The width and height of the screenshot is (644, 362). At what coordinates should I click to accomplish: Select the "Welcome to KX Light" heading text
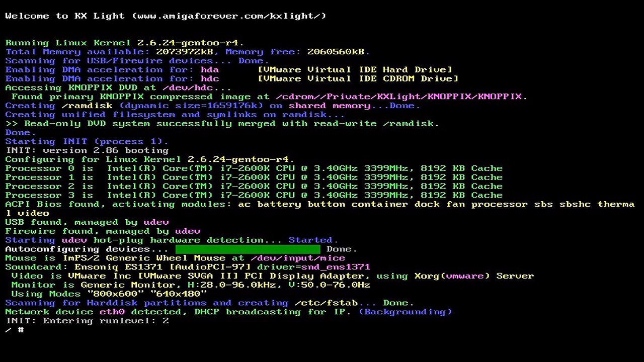coord(65,16)
